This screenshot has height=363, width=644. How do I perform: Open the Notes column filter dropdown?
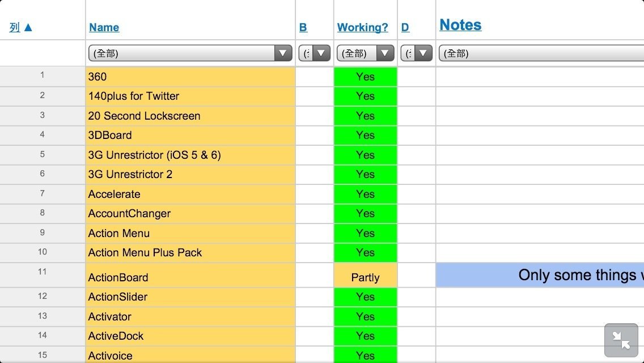[541, 53]
